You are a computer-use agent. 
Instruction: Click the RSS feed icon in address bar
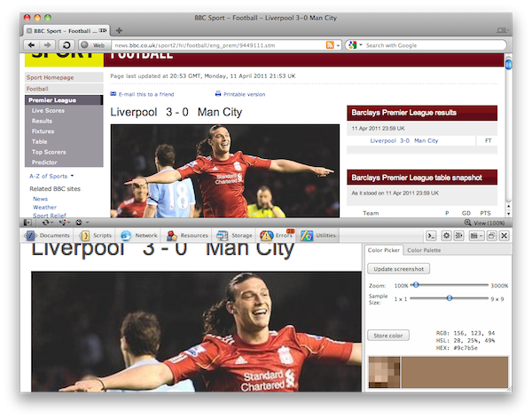pos(330,44)
